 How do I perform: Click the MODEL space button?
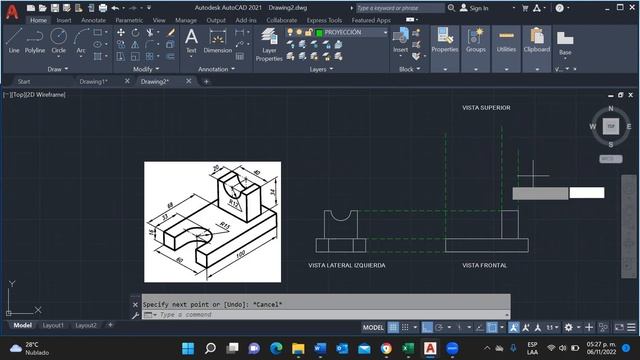[x=373, y=327]
